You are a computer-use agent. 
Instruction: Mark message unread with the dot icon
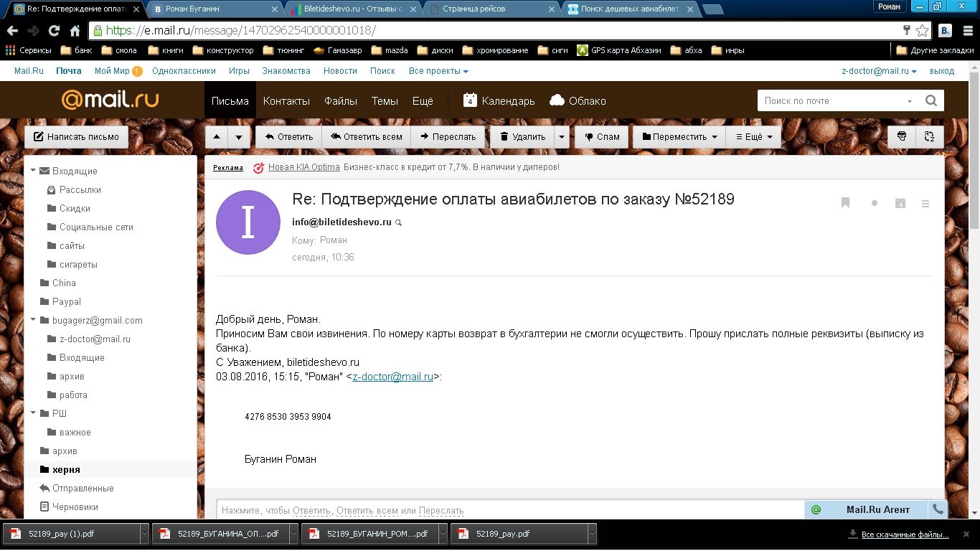875,204
